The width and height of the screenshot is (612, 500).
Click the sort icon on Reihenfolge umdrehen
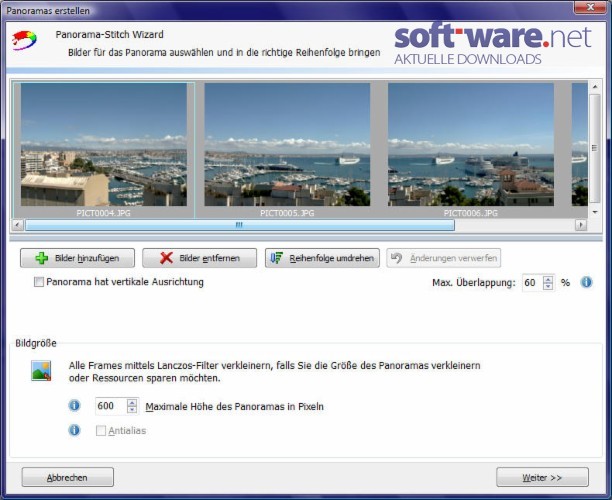coord(277,258)
